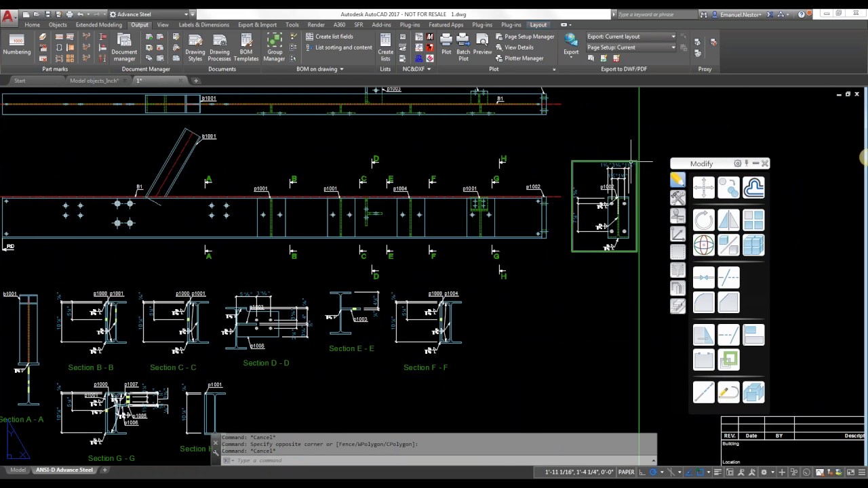This screenshot has height=488, width=868.
Task: Click the Plot printer icon
Action: 446,45
